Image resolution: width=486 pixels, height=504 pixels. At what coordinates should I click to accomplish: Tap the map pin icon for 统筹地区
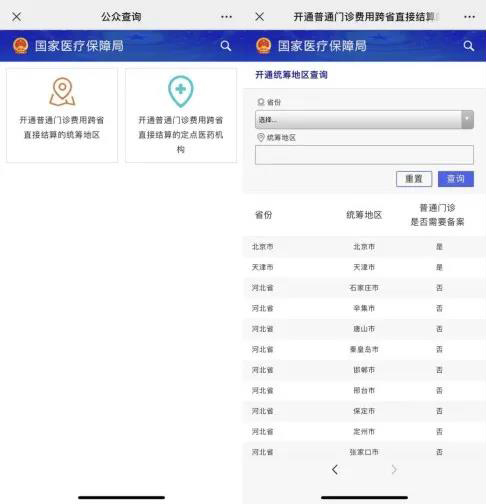(x=62, y=92)
